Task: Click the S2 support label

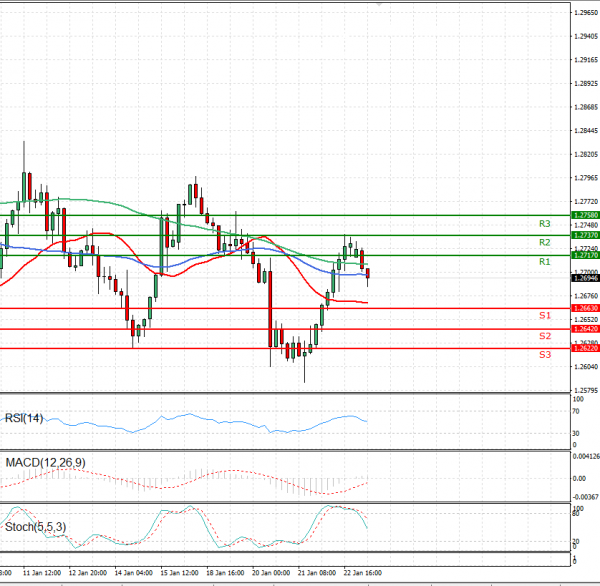Action: pos(545,336)
